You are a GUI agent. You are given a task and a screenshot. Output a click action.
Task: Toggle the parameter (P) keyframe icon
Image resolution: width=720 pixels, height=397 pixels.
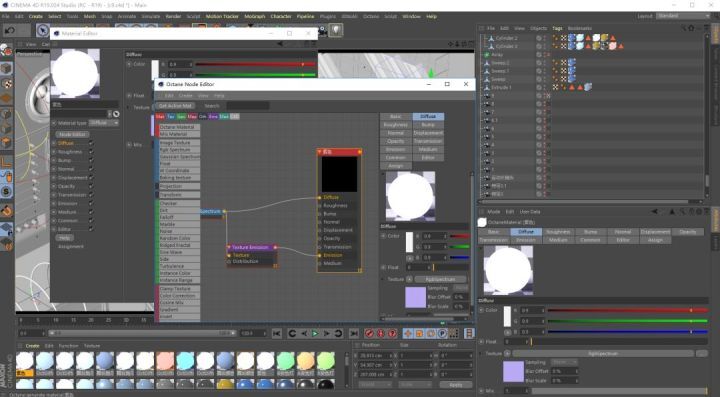442,334
